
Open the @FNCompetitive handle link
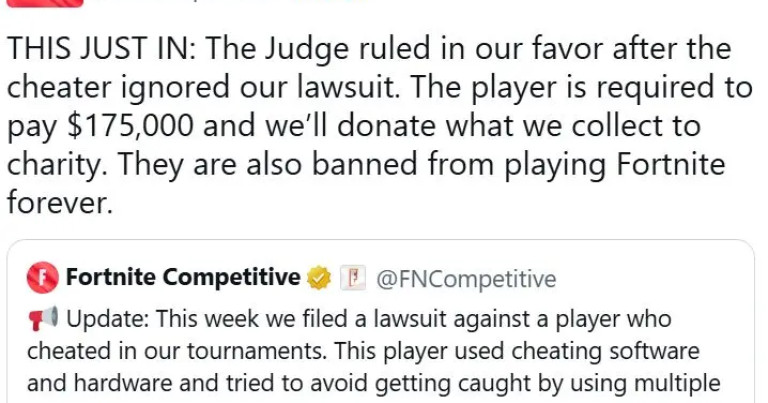tap(465, 278)
